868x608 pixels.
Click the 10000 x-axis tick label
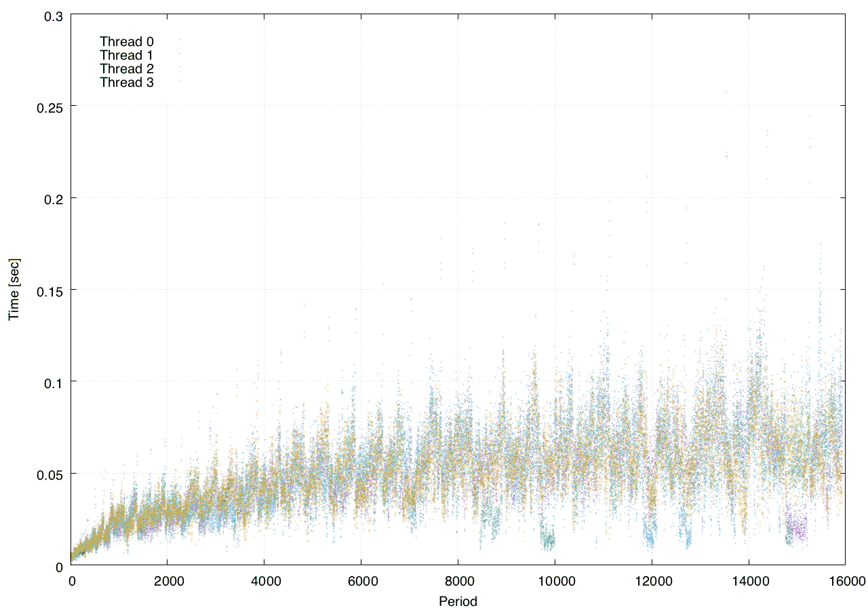pos(555,580)
